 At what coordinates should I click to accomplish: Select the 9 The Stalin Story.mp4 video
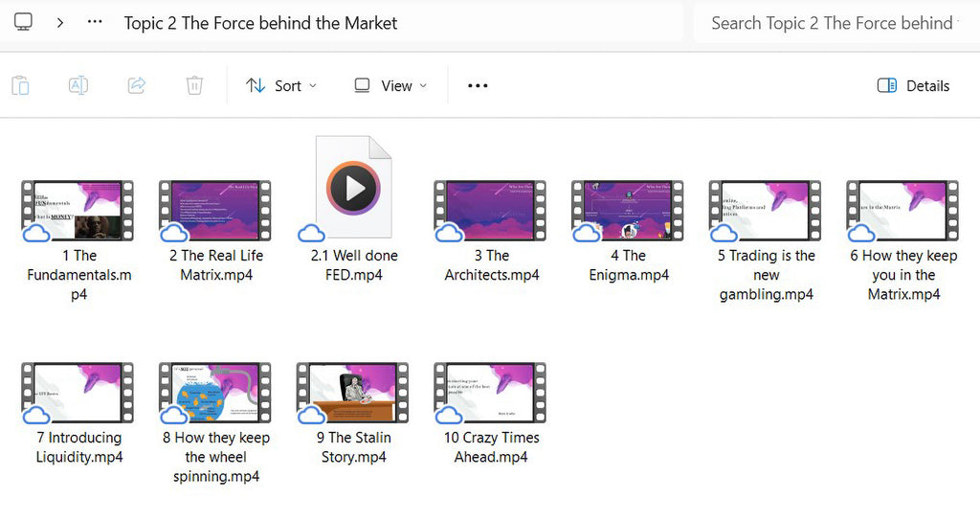coord(354,414)
